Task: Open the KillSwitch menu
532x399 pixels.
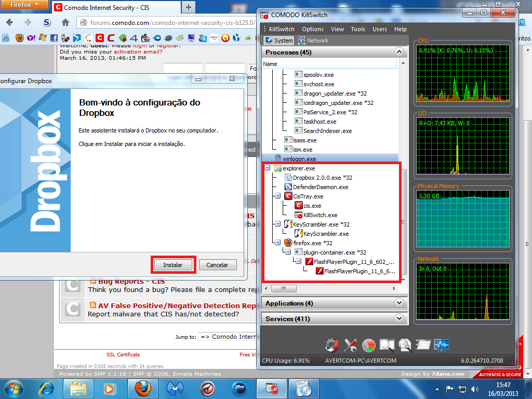Action: click(x=282, y=29)
